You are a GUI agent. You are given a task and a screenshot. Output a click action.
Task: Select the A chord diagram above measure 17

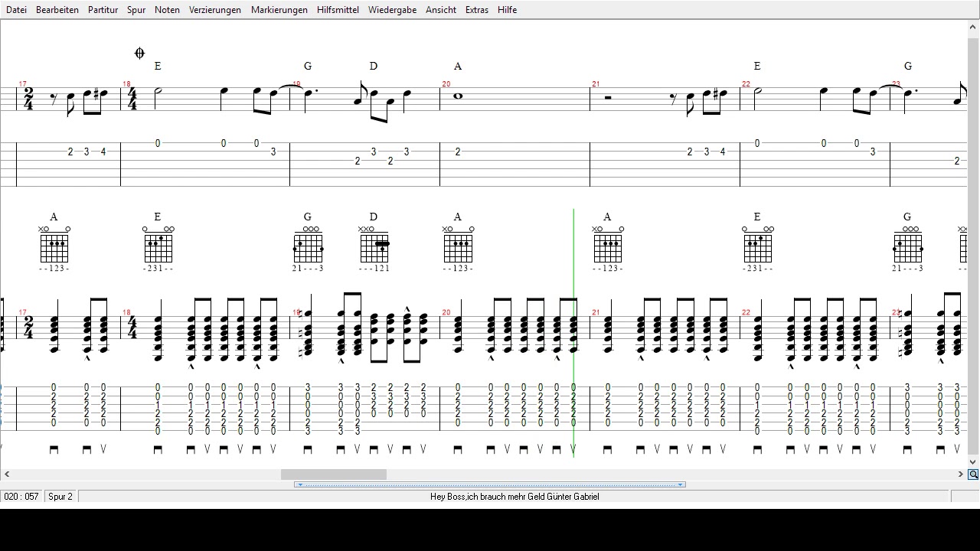pos(54,247)
